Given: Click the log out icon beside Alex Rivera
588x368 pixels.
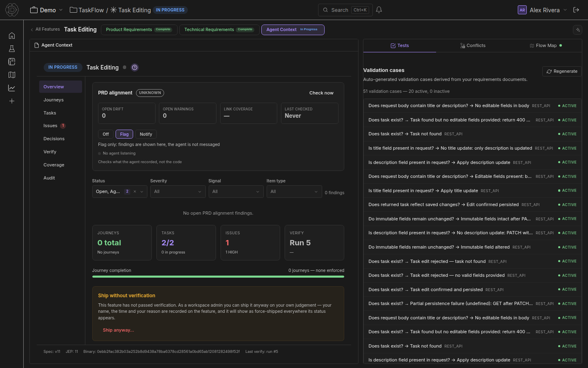Looking at the screenshot, I should tap(576, 10).
